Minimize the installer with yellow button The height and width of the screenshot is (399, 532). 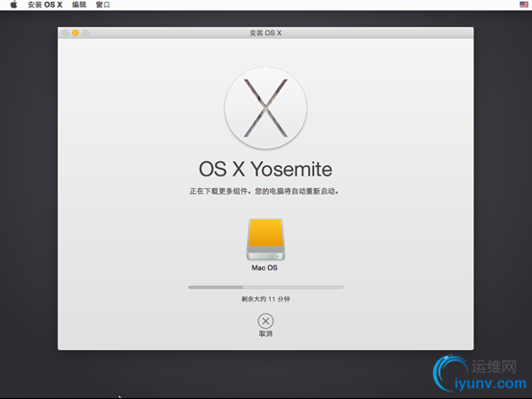75,33
